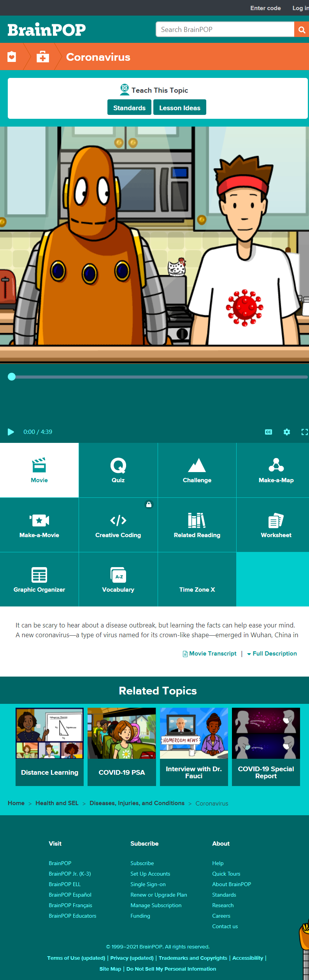Toggle closed captions on the video

coord(269,432)
